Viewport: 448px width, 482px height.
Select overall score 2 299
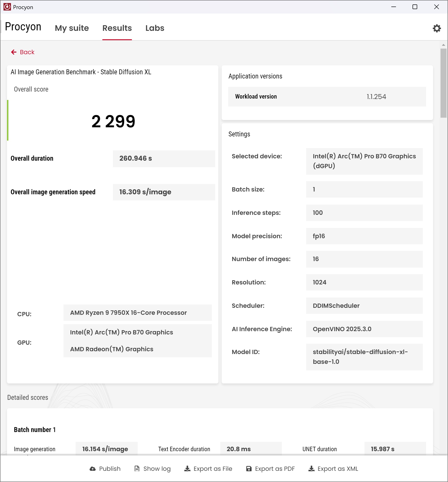point(113,121)
